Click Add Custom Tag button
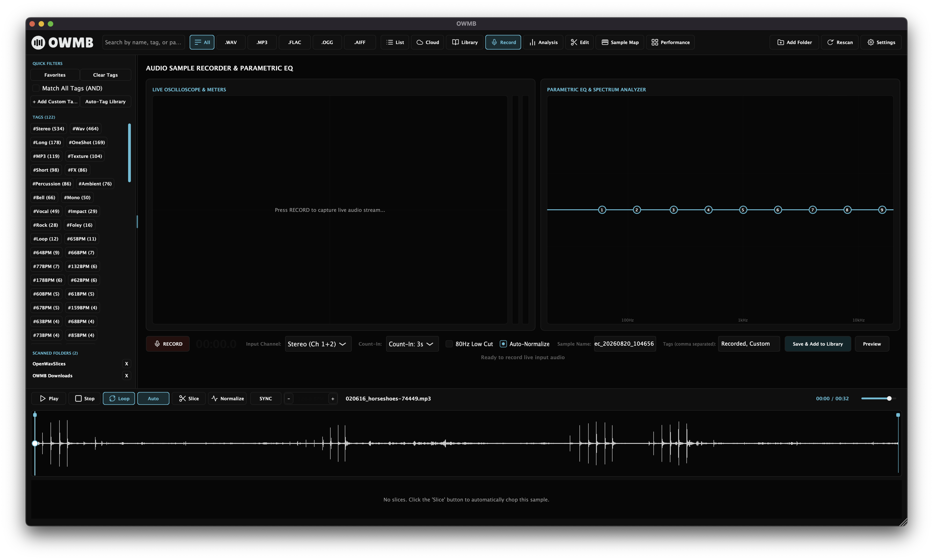The width and height of the screenshot is (933, 560). coord(55,101)
